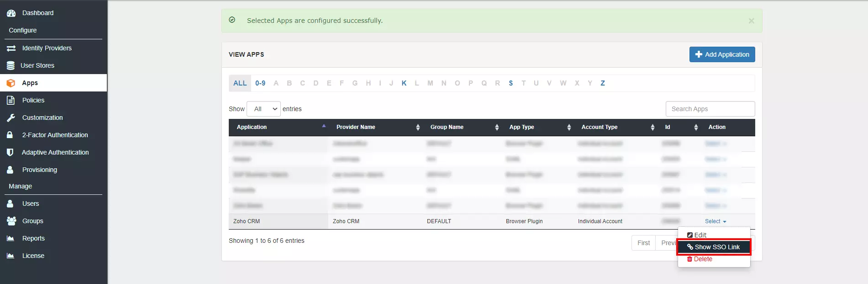This screenshot has height=284, width=868.
Task: Click 'Showing 1 to 6 of 6 entries'
Action: tap(267, 241)
